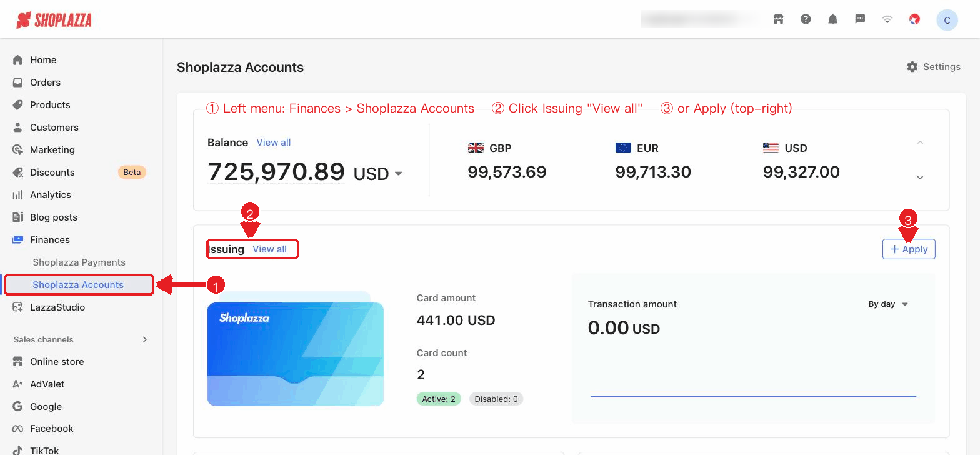Click the Customers person icon
The image size is (980, 455).
(x=18, y=127)
